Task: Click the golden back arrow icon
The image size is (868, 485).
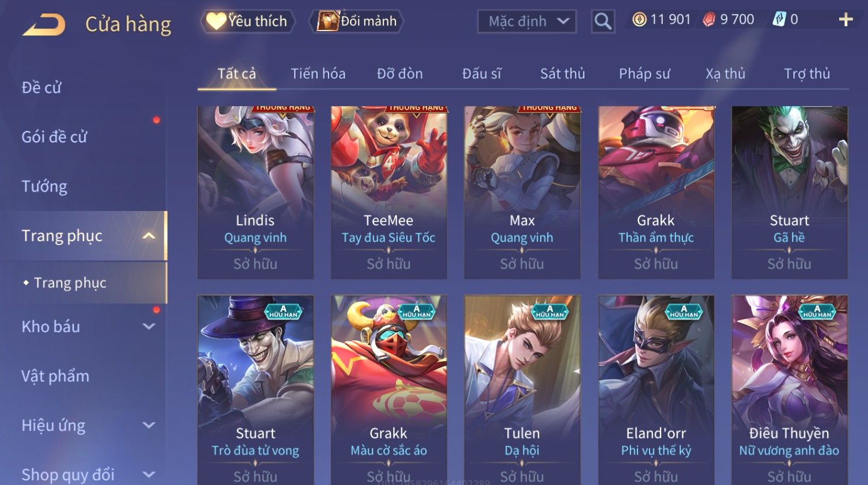Action: point(44,25)
